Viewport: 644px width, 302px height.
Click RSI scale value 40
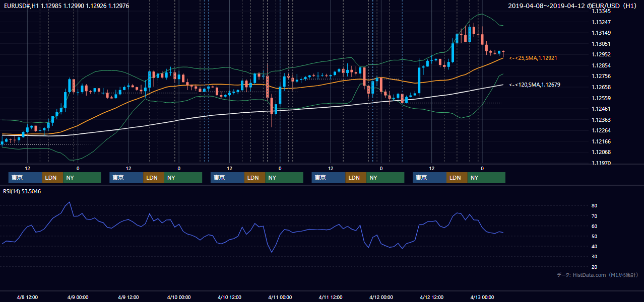(595, 246)
